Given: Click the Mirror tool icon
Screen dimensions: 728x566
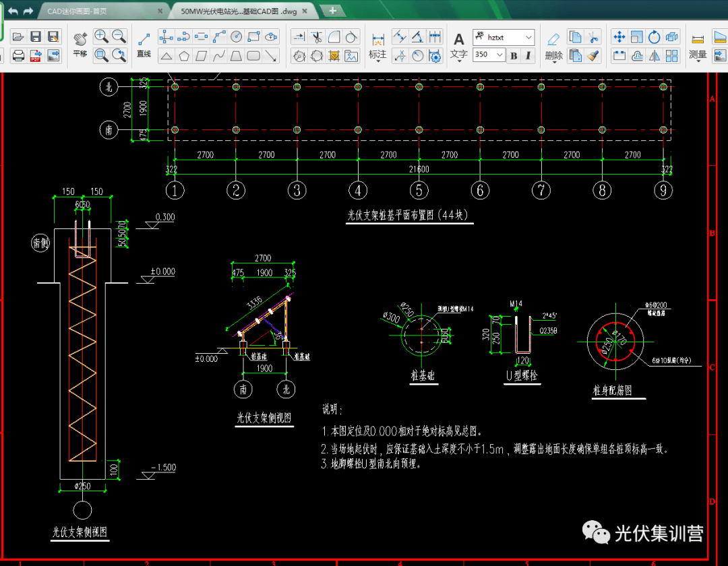Looking at the screenshot, I should coord(654,56).
